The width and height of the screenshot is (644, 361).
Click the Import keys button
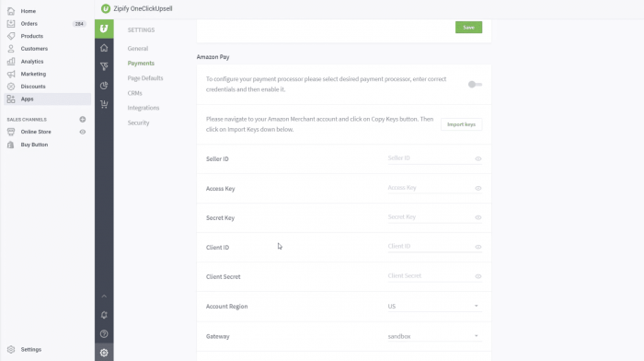coord(461,124)
